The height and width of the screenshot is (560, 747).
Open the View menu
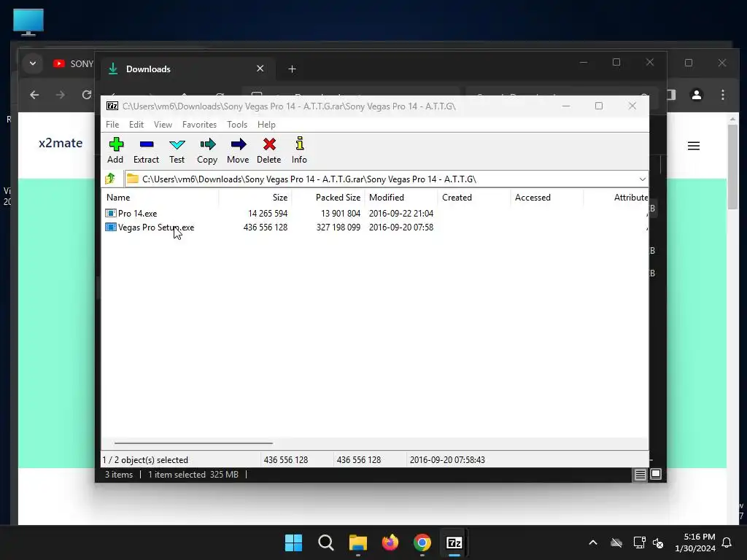pos(163,124)
